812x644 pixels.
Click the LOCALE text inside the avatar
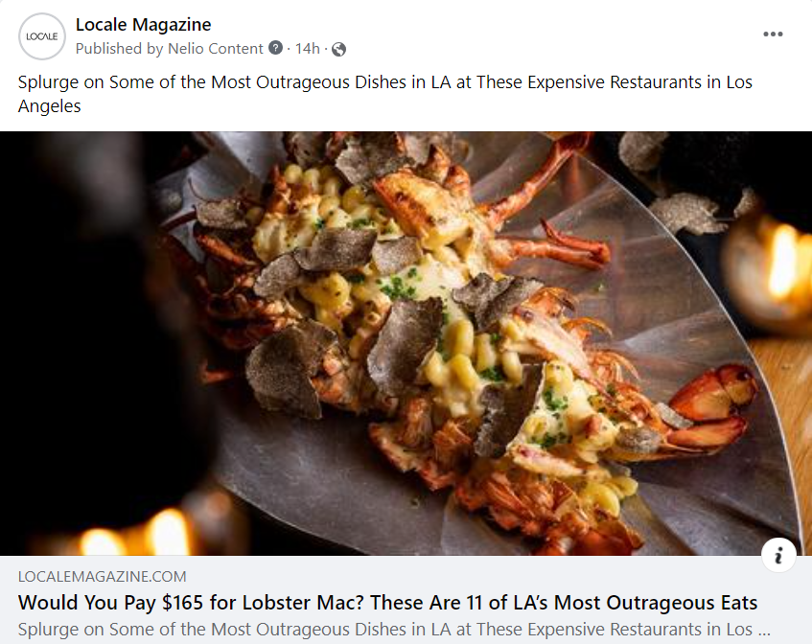point(42,36)
